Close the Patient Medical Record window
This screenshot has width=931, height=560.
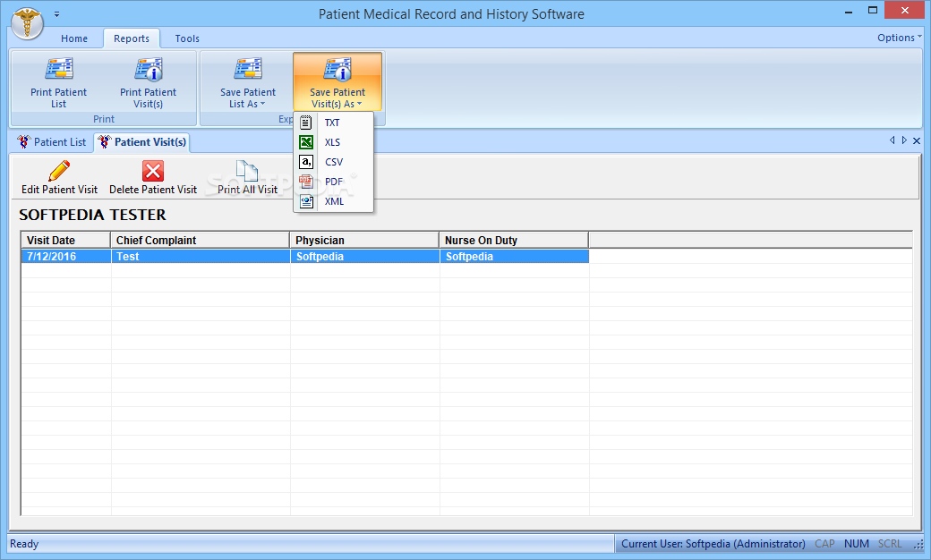904,10
